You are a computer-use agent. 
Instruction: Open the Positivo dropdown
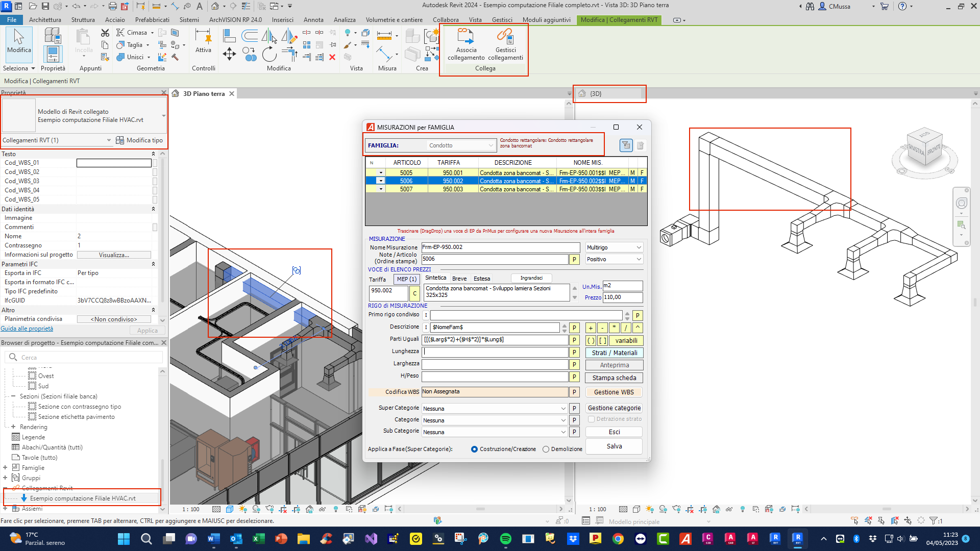tap(614, 259)
